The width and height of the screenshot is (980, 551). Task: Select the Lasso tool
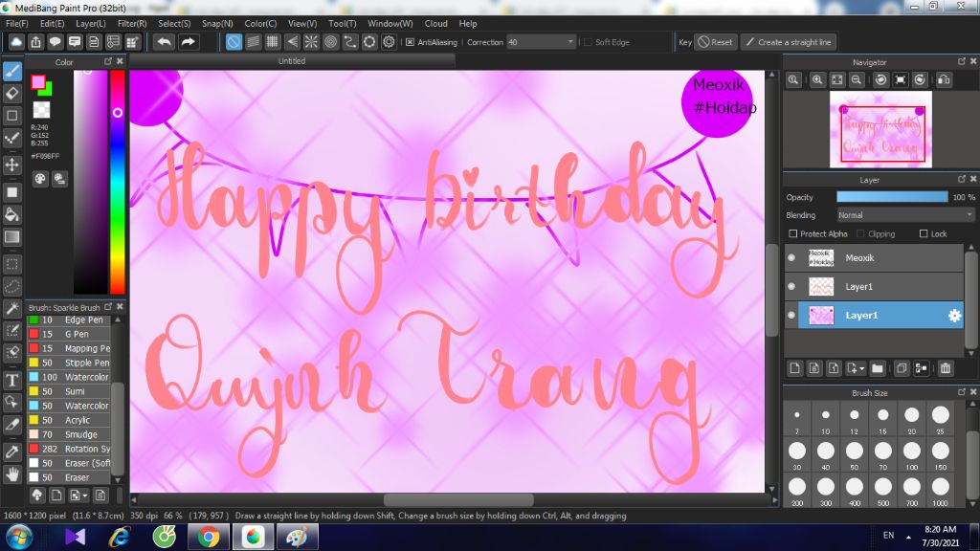click(x=11, y=286)
